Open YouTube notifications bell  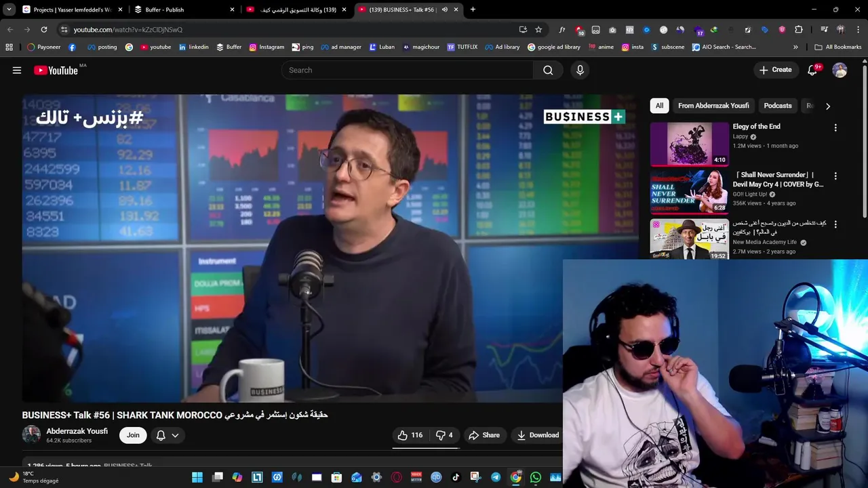[812, 70]
